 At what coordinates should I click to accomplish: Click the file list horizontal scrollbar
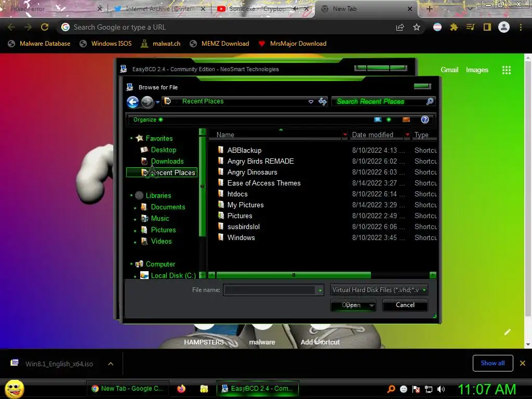[x=294, y=275]
